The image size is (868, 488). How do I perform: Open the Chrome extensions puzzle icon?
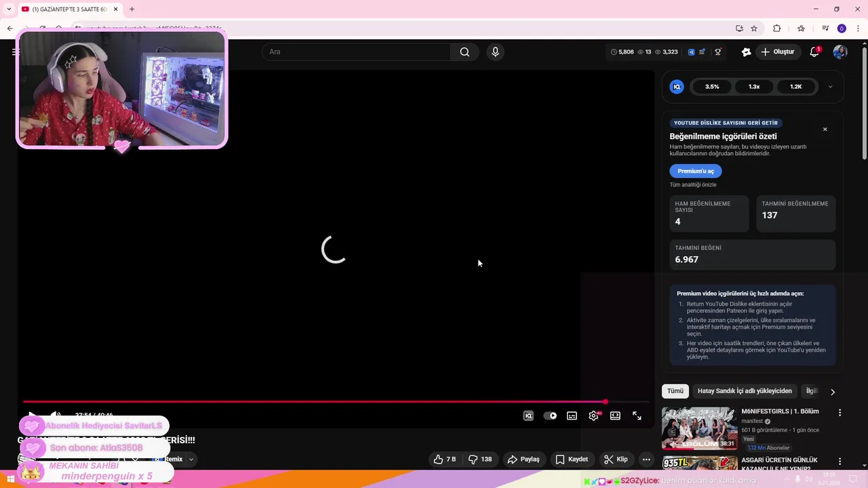777,28
